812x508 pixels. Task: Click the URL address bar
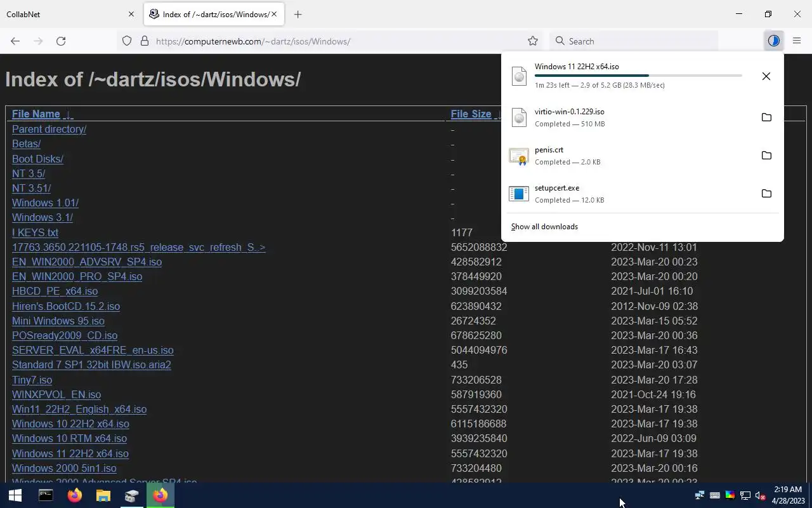[329, 41]
